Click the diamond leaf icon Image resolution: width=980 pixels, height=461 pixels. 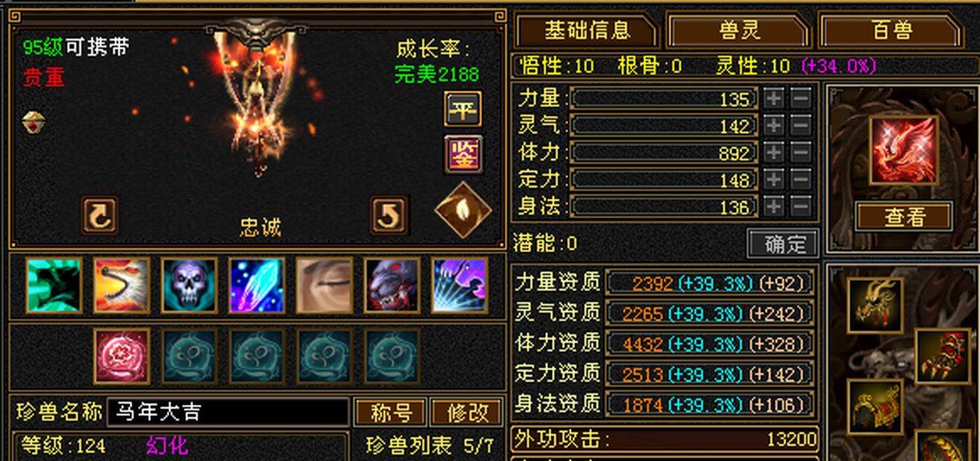pos(463,210)
